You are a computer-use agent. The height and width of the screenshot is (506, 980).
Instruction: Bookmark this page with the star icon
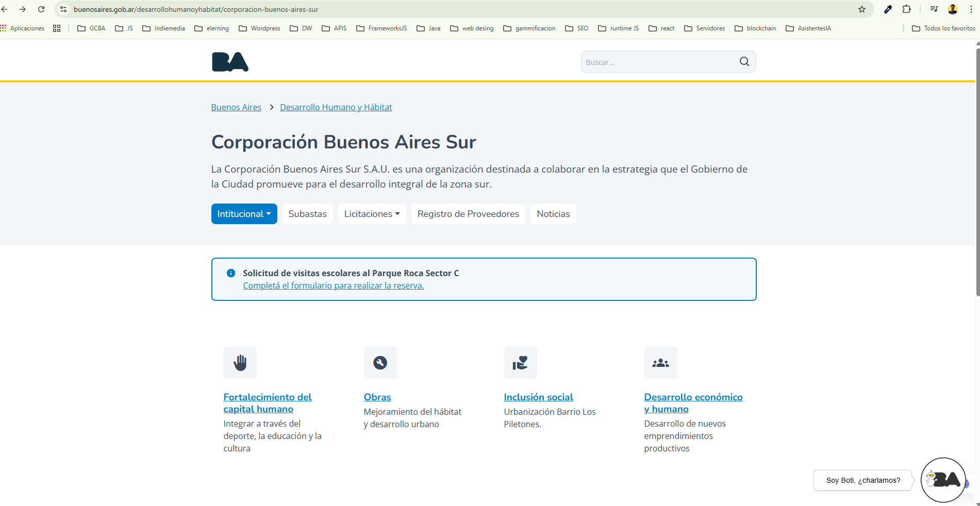point(861,9)
